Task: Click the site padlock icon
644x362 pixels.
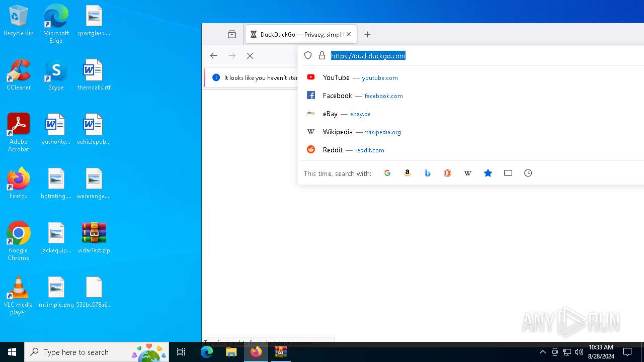Action: 322,56
